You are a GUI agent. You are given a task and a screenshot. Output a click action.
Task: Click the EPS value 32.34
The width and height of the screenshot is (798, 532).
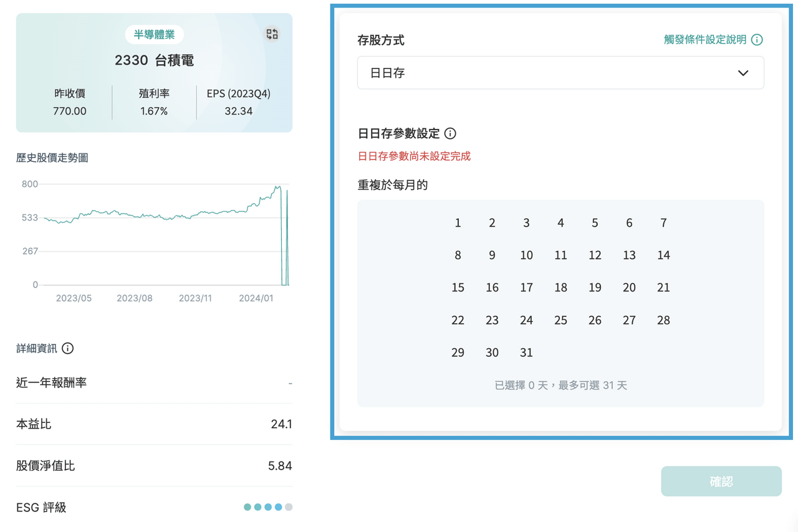[x=239, y=112]
